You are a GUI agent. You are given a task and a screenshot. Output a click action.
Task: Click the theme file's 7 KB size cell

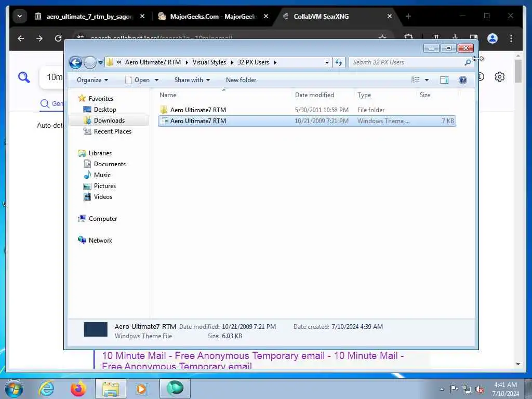coord(447,121)
